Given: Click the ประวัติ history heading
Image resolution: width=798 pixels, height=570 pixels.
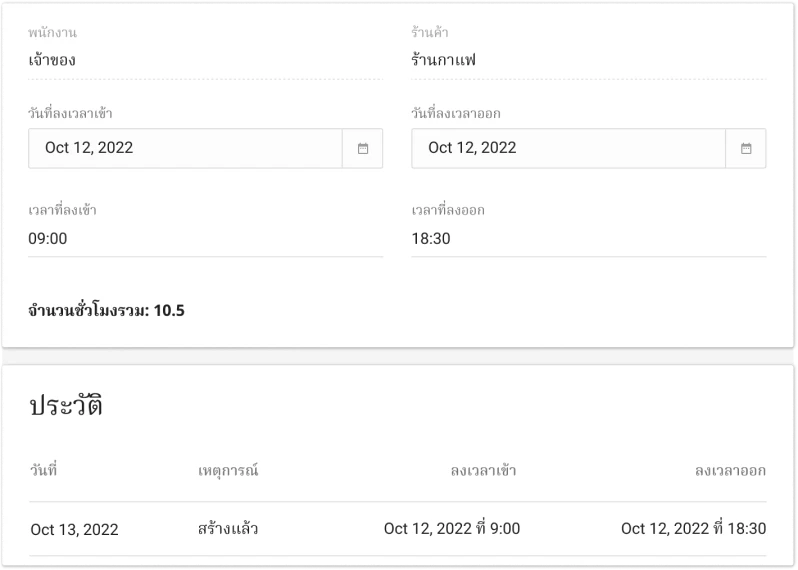Looking at the screenshot, I should pos(66,406).
